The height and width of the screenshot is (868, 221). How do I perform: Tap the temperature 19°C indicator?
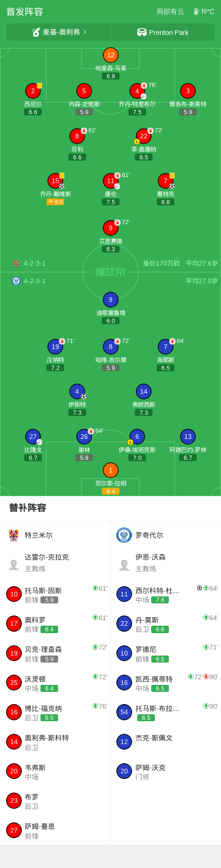[x=204, y=12]
